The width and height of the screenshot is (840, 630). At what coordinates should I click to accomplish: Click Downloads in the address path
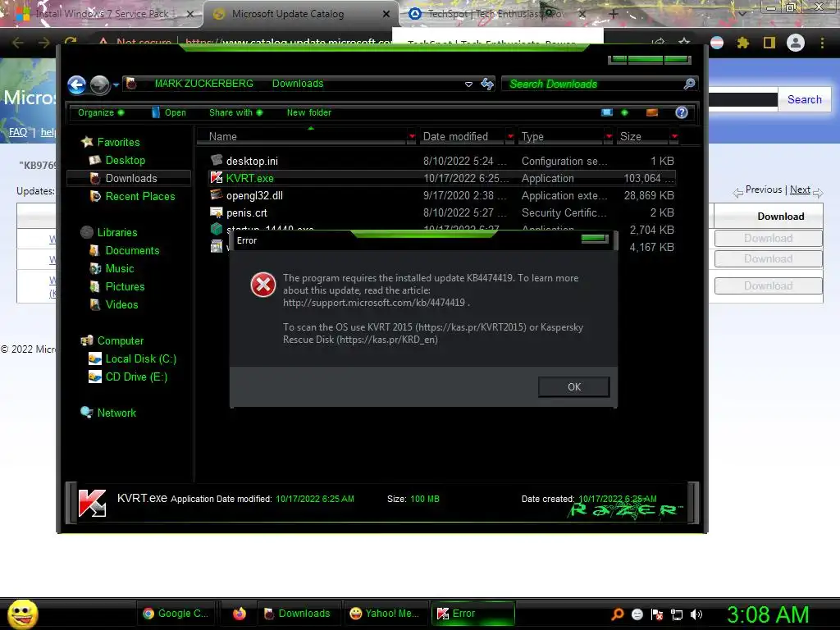pyautogui.click(x=298, y=84)
